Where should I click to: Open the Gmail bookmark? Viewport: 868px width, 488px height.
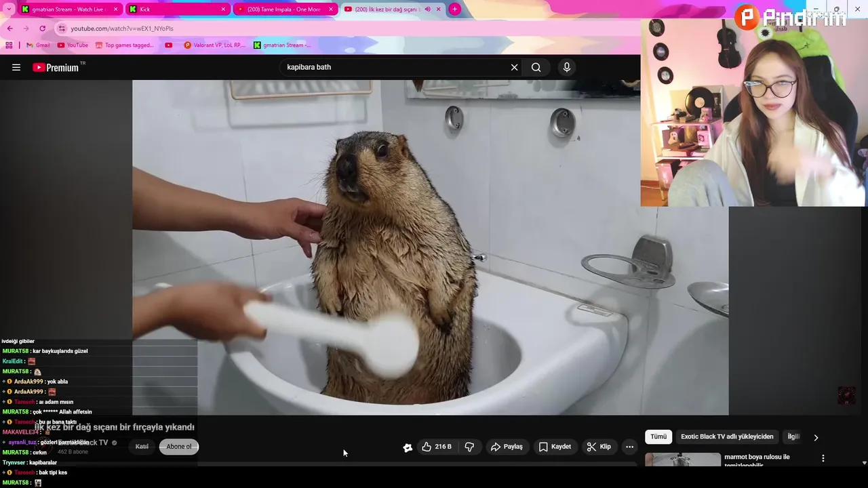[x=38, y=45]
